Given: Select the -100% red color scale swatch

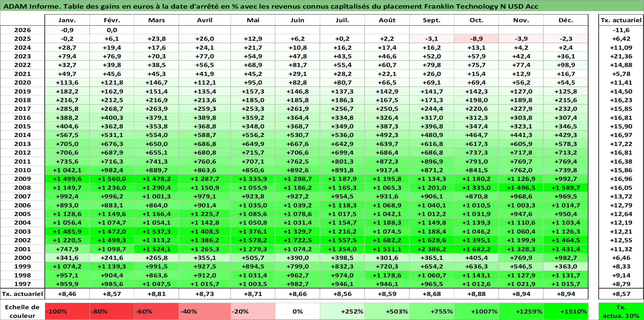Looking at the screenshot, I should 67,311.
